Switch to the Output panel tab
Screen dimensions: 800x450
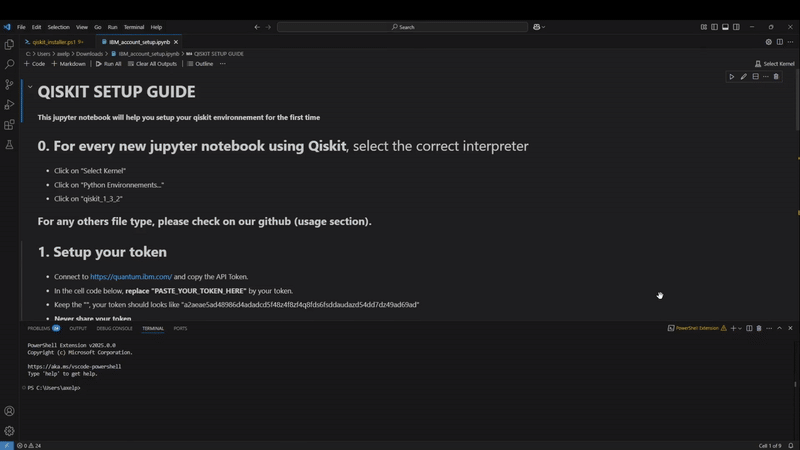click(78, 328)
